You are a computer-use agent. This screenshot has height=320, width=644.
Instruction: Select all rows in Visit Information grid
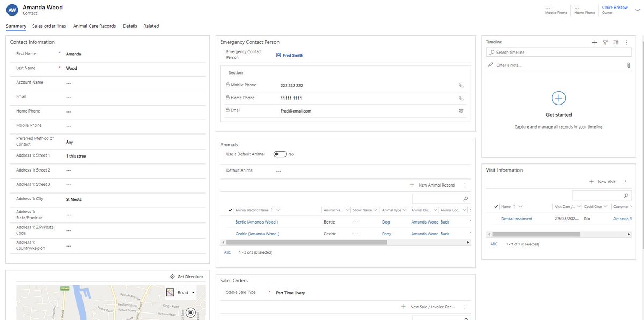point(496,206)
